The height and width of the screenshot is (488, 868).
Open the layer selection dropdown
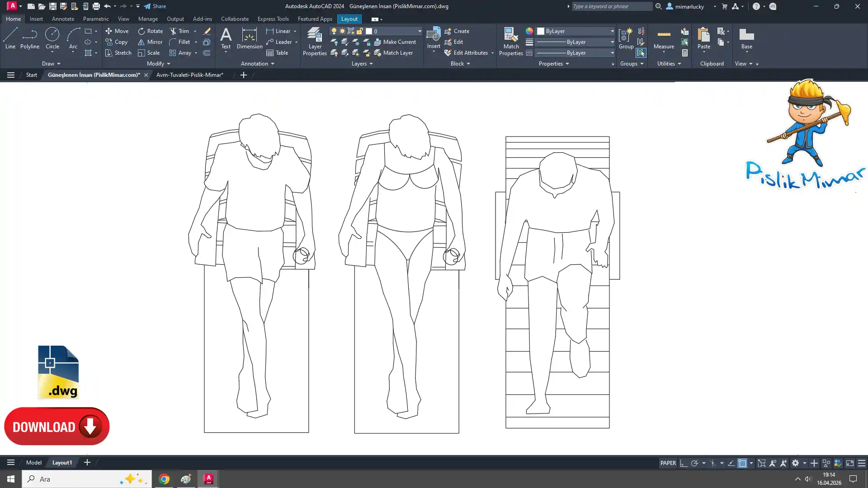pyautogui.click(x=420, y=31)
